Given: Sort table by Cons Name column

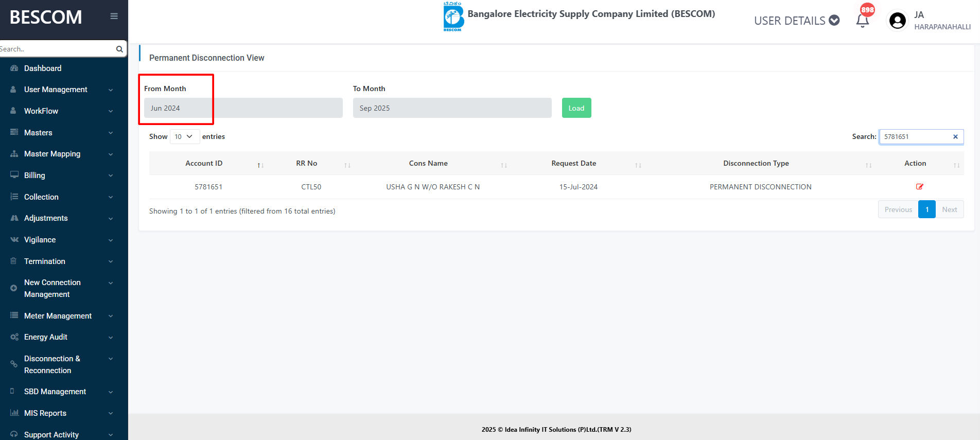Looking at the screenshot, I should coord(504,165).
